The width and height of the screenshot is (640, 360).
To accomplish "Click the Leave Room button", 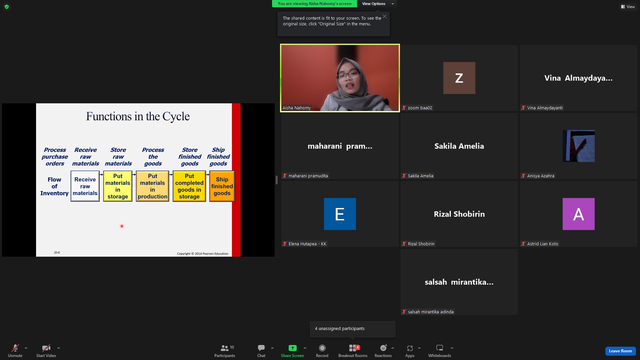I will 620,351.
